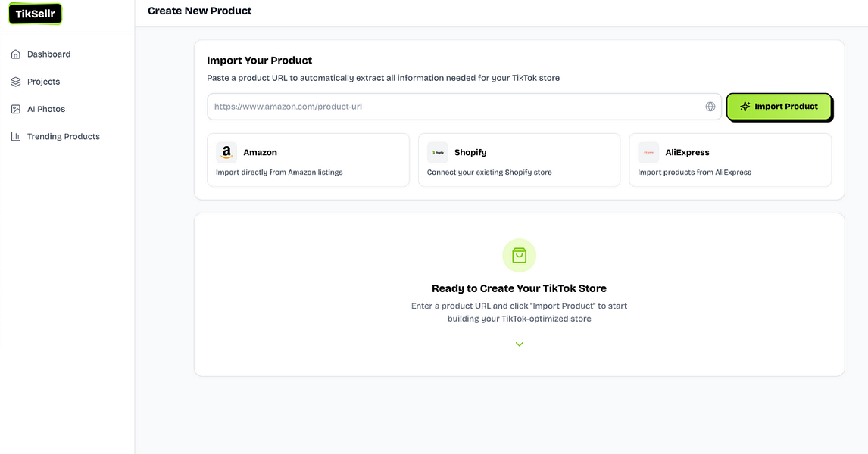Click the AI Photos image icon
This screenshot has width=868, height=454.
point(15,109)
